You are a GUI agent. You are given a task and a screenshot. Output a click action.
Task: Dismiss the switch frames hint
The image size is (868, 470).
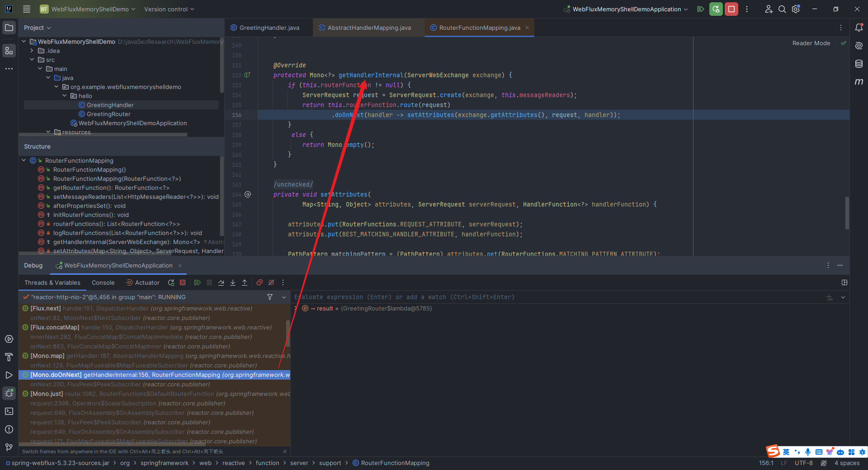(x=285, y=451)
